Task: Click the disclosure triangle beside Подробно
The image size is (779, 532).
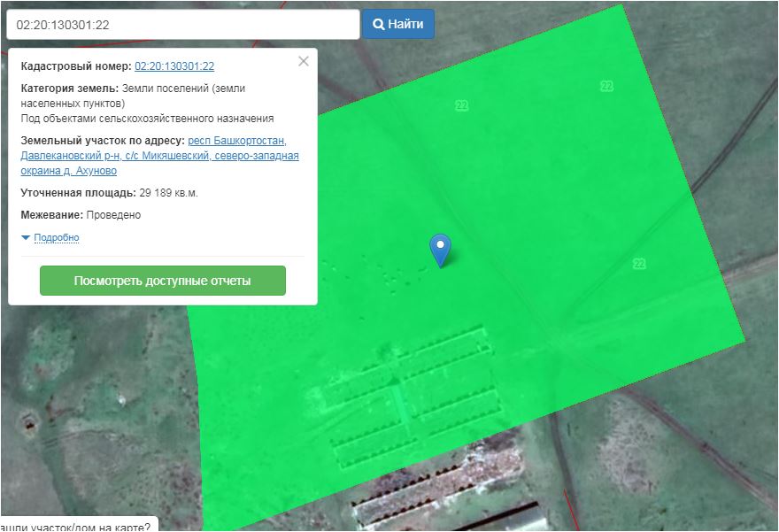Action: (26, 238)
